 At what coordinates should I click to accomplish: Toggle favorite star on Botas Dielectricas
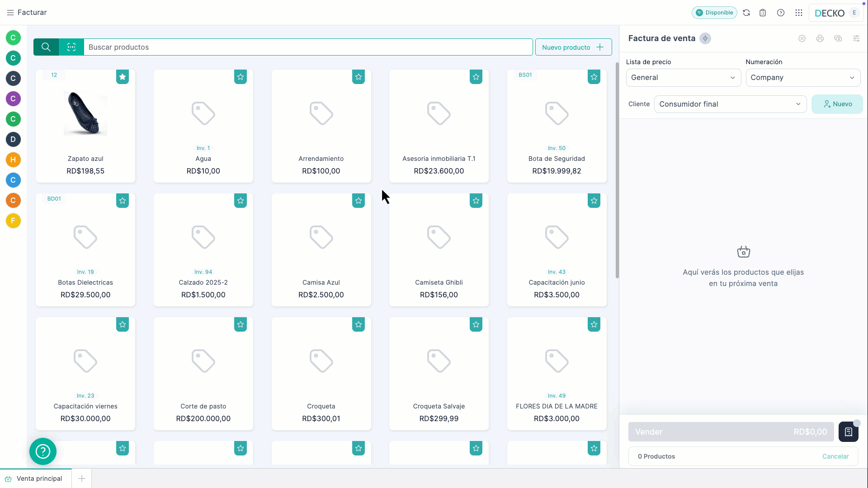click(x=123, y=201)
